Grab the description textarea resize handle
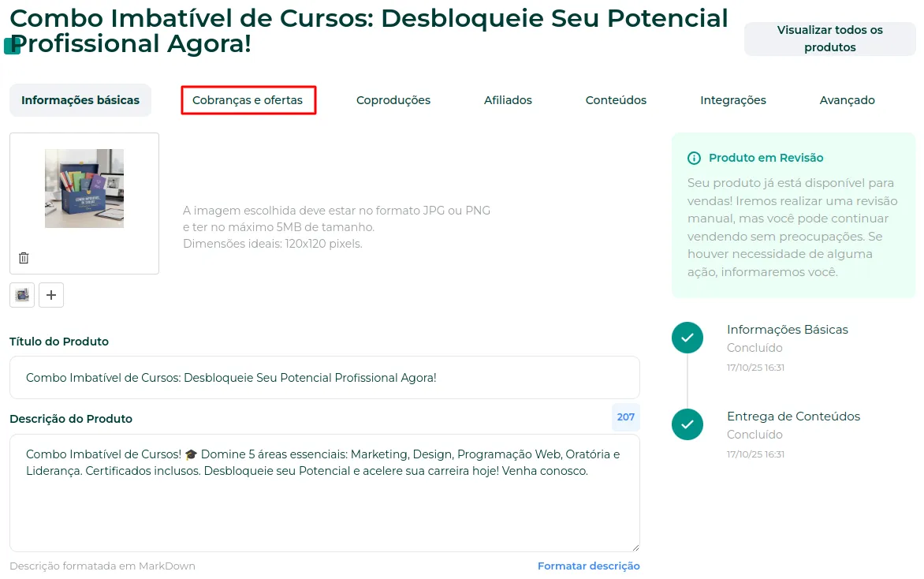The image size is (924, 579). point(635,547)
